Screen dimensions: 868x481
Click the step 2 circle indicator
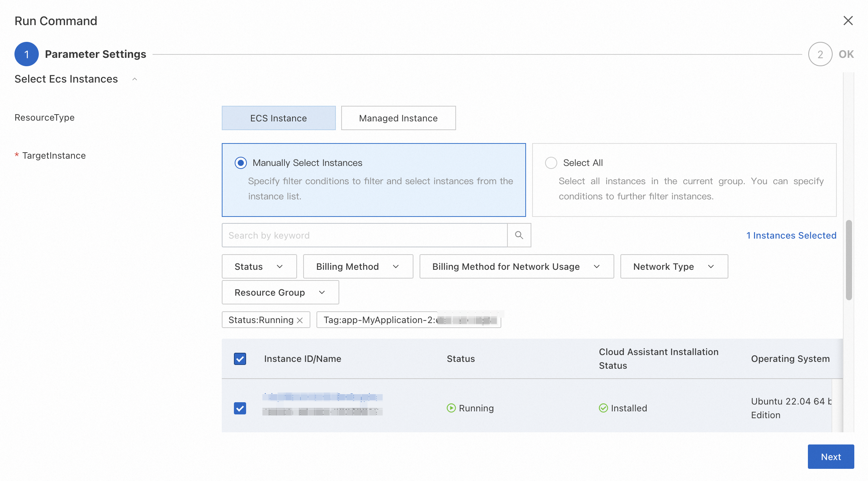coord(820,54)
